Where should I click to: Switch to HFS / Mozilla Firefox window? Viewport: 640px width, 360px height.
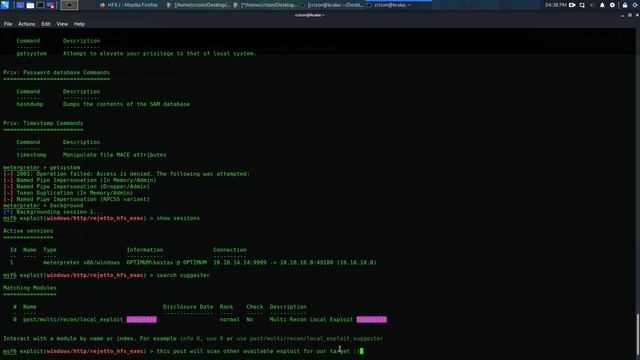coord(129,5)
